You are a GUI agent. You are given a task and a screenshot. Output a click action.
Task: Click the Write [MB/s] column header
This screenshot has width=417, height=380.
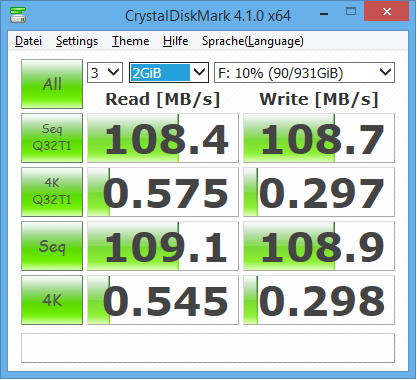(x=319, y=99)
